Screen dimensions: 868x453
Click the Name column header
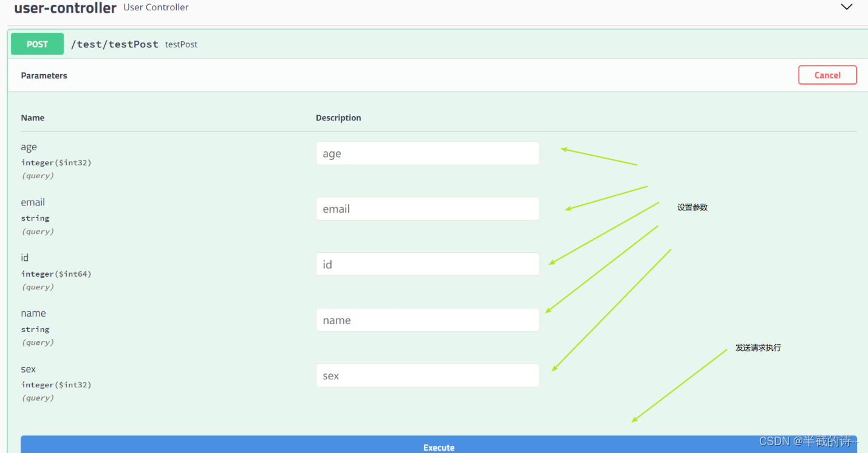[32, 117]
